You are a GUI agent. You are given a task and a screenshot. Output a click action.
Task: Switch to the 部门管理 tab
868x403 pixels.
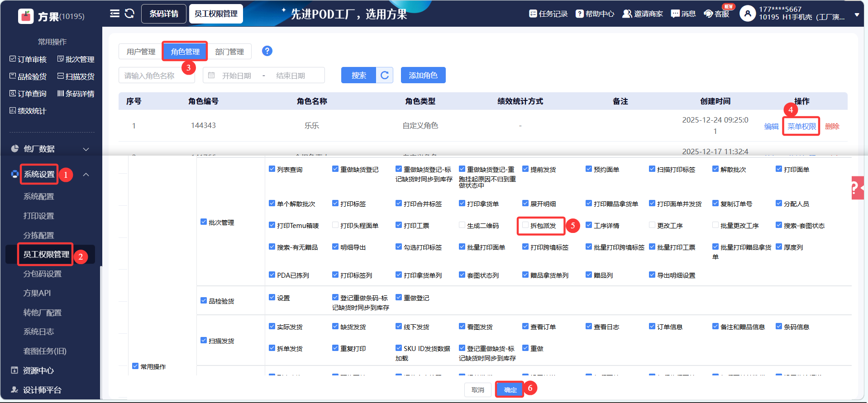pos(229,52)
